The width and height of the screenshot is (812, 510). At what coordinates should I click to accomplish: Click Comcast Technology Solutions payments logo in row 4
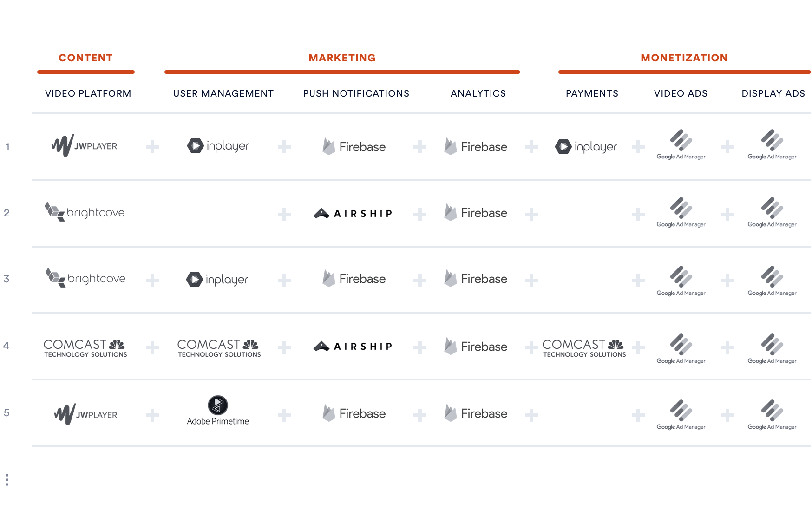pyautogui.click(x=584, y=348)
